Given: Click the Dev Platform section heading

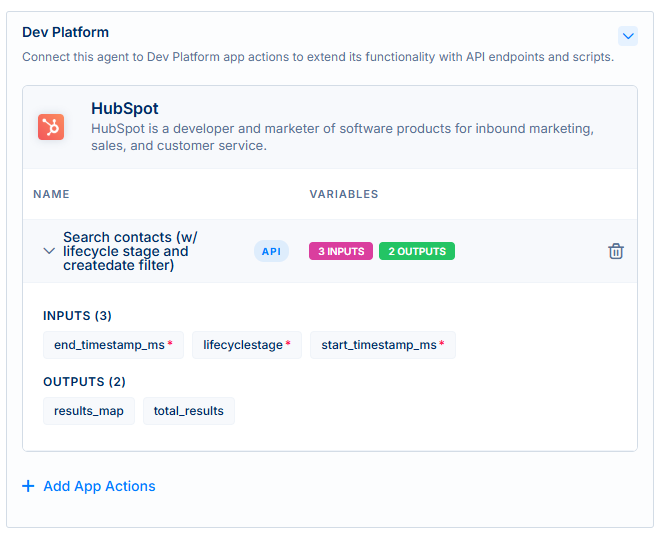Looking at the screenshot, I should (x=66, y=32).
